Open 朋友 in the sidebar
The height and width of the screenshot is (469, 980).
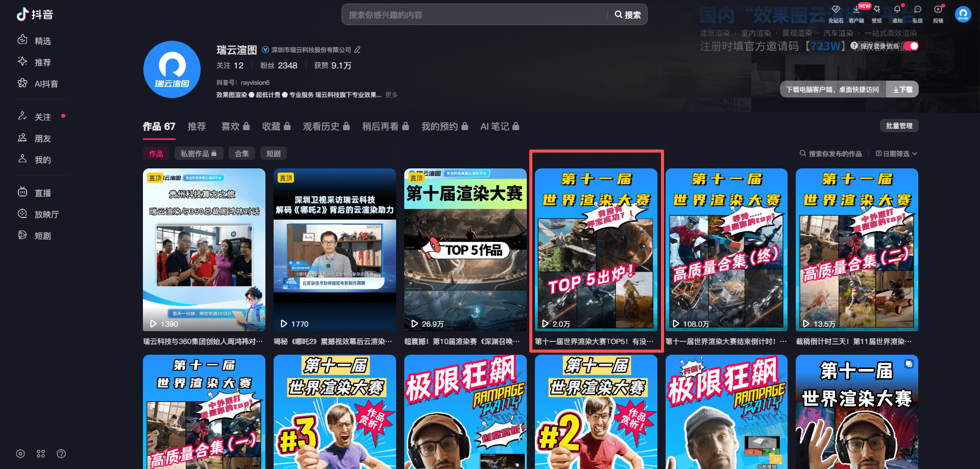(x=35, y=138)
